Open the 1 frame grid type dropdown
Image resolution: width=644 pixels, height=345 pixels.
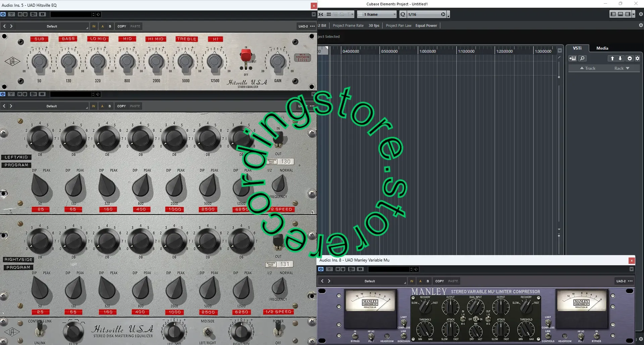[x=377, y=14]
